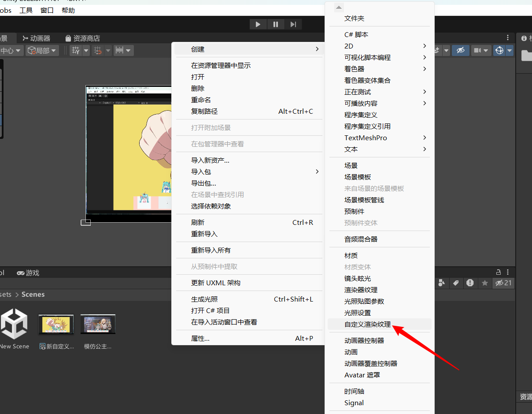Switch to the 资源商店 tab
532x414 pixels.
[x=82, y=38]
